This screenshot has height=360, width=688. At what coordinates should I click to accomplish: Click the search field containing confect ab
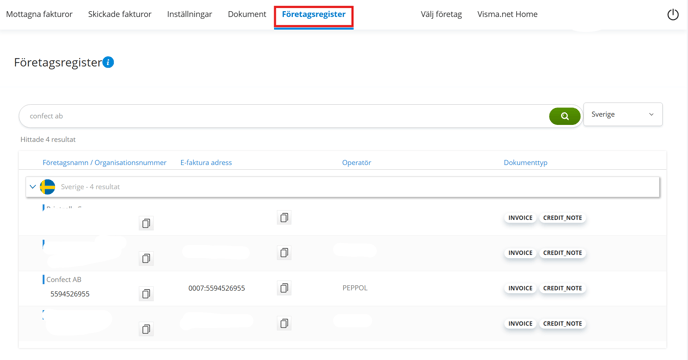point(285,116)
